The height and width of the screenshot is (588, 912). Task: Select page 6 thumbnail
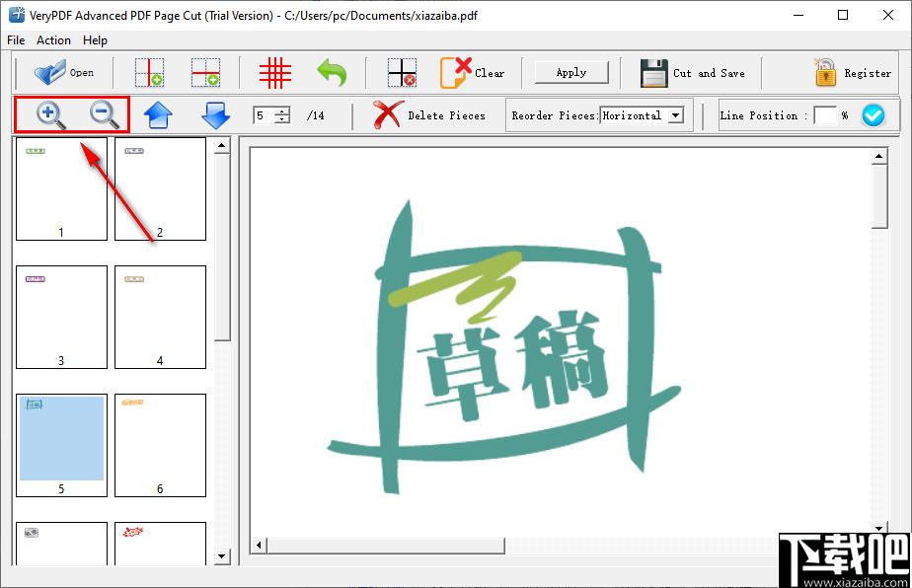160,446
